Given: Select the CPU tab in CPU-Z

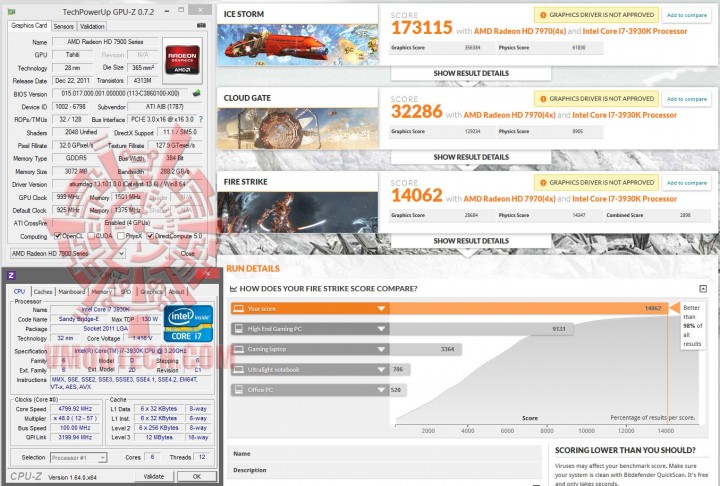Looking at the screenshot, I should (x=19, y=291).
